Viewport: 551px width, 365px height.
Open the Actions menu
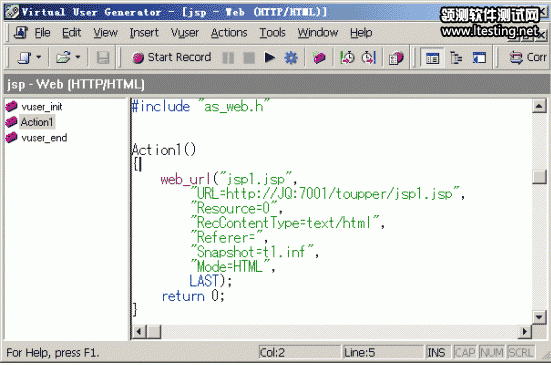[229, 33]
